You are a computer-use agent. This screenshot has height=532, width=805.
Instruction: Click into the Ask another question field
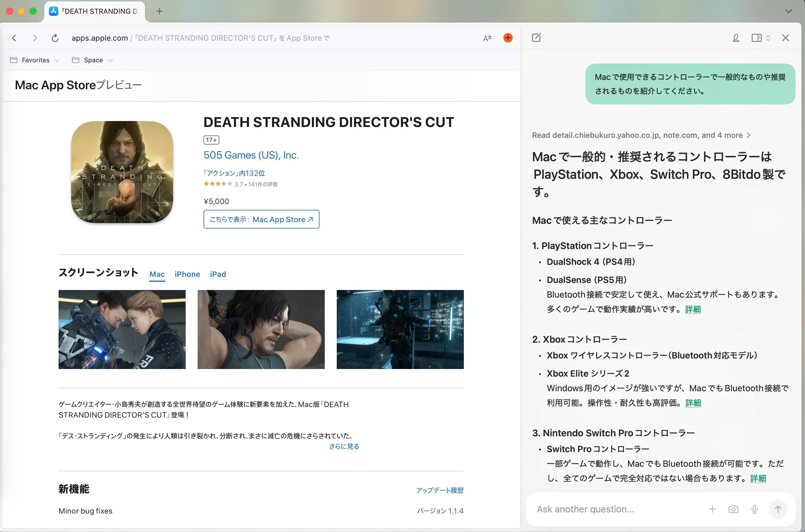pyautogui.click(x=611, y=509)
